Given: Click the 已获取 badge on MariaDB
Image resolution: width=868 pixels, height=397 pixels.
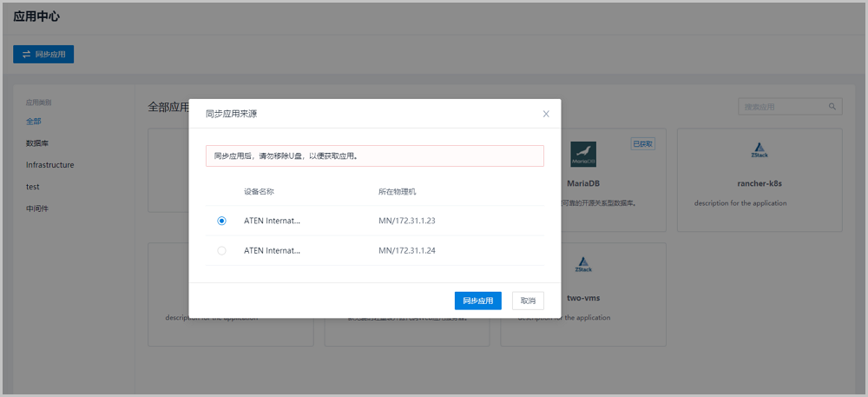Looking at the screenshot, I should click(642, 143).
